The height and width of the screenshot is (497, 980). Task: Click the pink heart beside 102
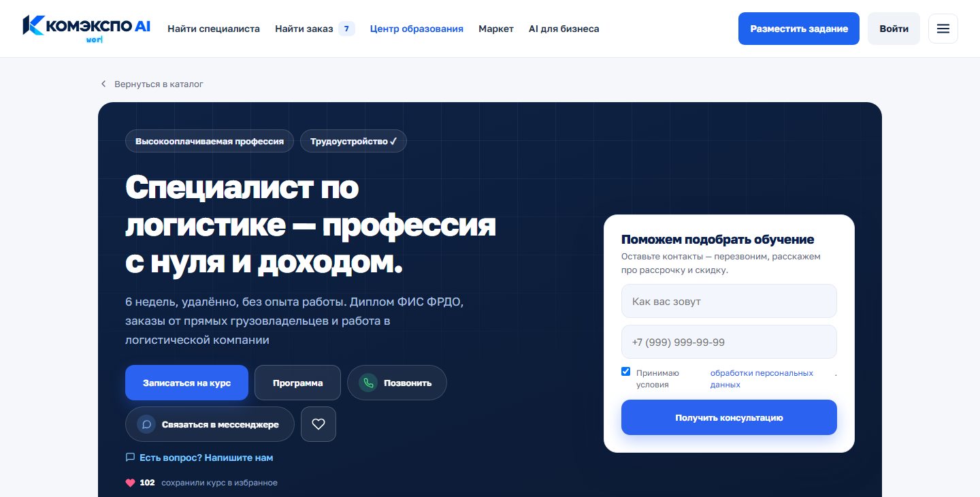point(130,483)
